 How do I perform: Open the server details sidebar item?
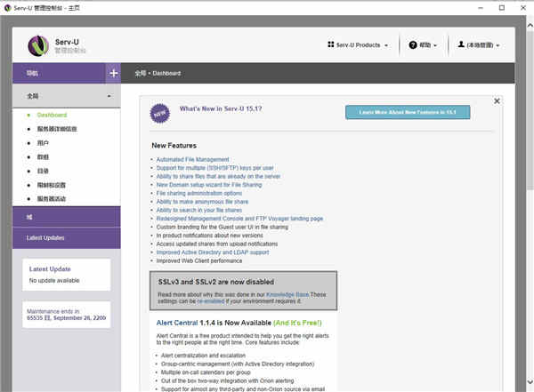click(x=57, y=129)
